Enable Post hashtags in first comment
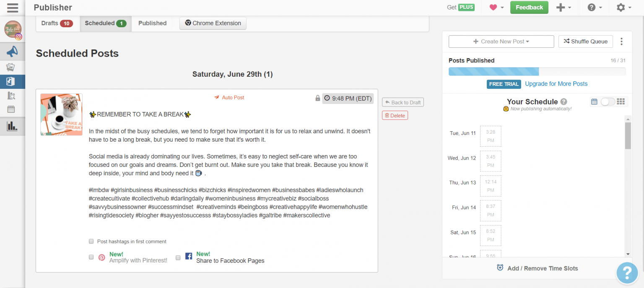 click(91, 241)
